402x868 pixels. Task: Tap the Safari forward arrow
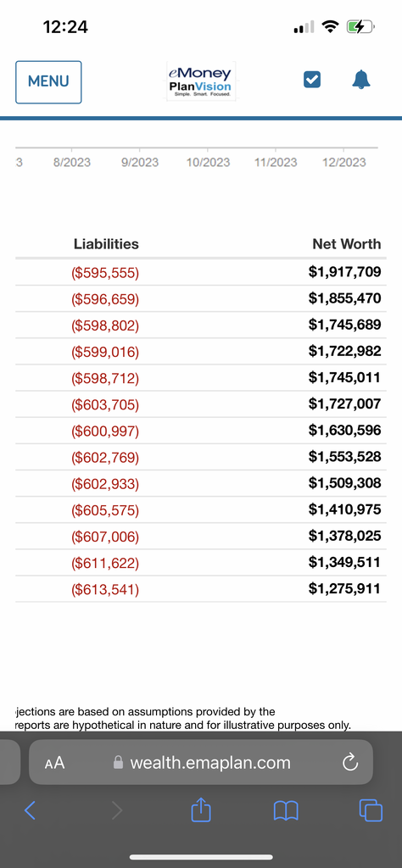pos(117,810)
